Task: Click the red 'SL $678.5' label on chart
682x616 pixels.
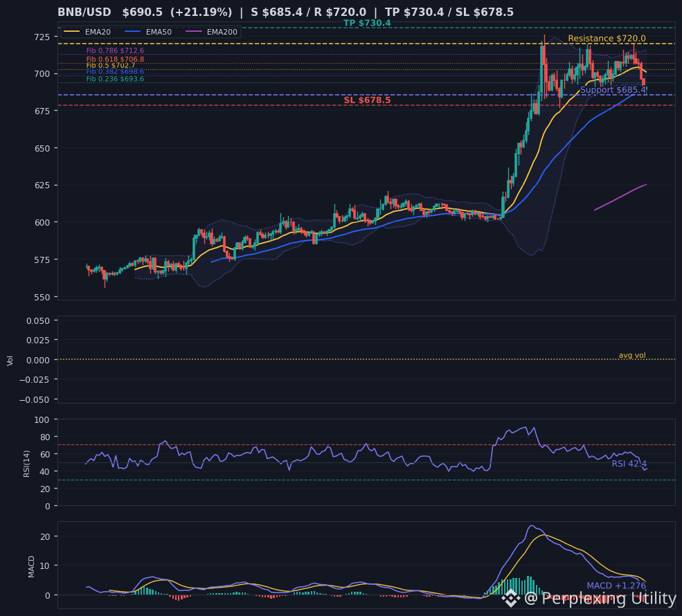Action: click(x=367, y=100)
